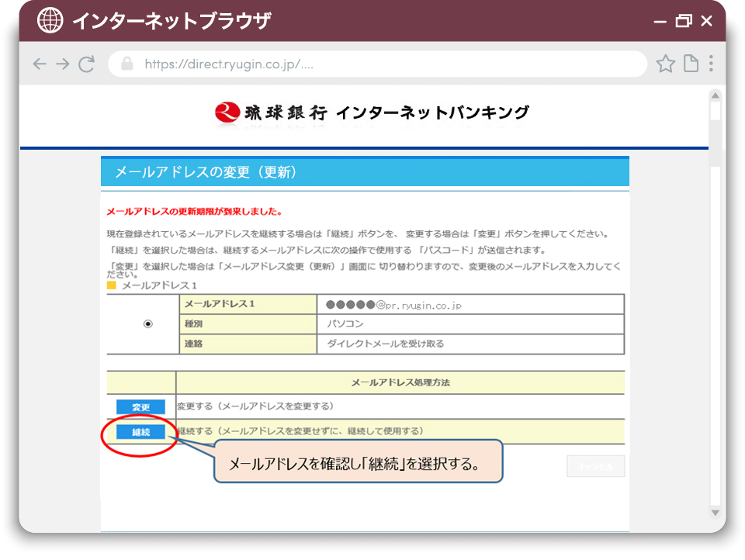
Task: Click the browser forward arrow
Action: pyautogui.click(x=63, y=64)
